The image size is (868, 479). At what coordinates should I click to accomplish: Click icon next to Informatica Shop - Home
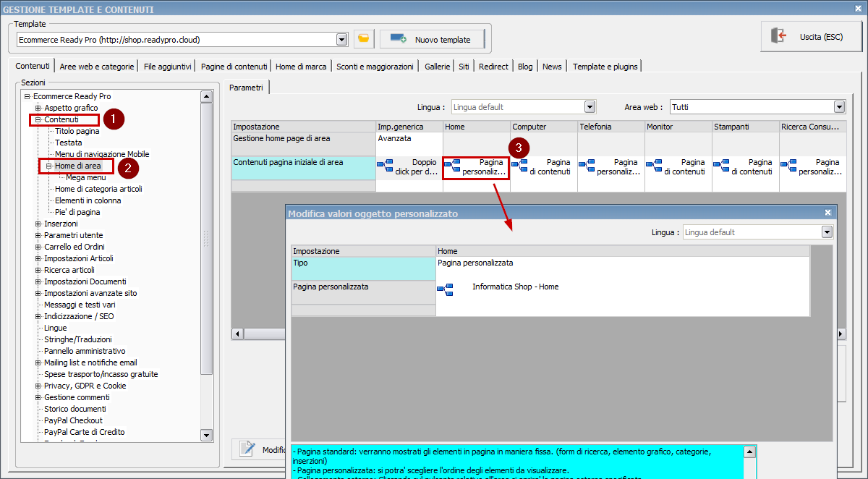[x=445, y=290]
